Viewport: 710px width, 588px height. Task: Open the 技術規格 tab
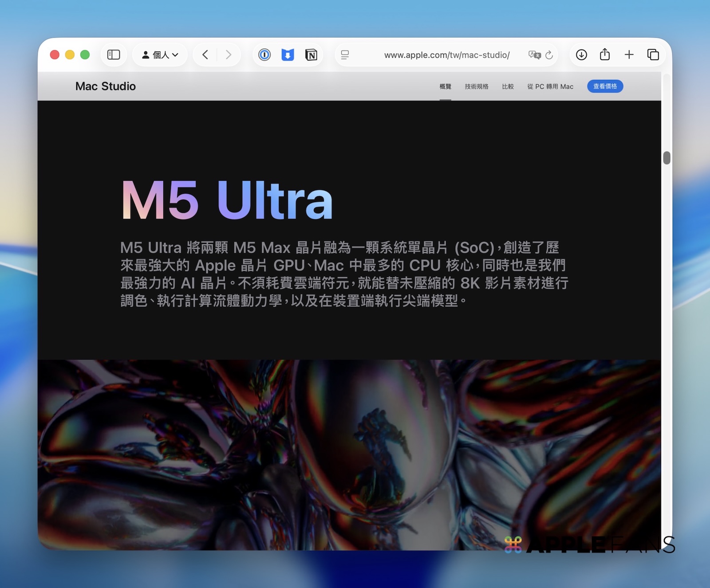pos(477,86)
